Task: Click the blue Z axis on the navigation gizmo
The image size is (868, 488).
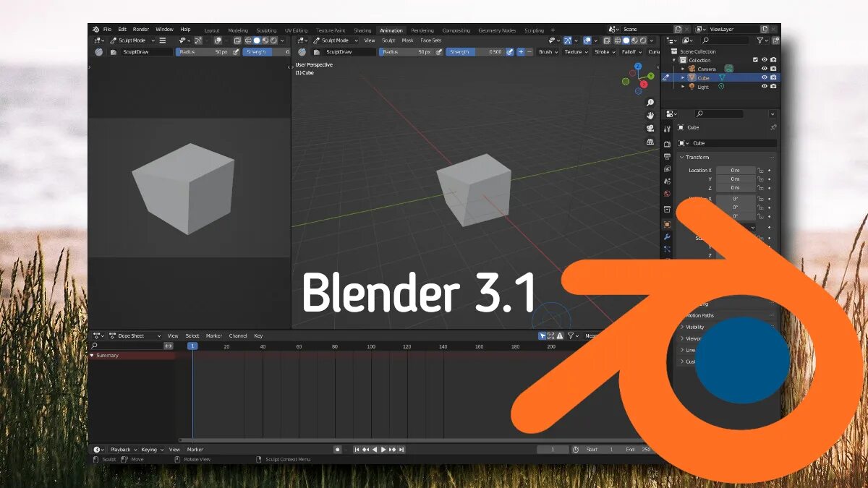Action: click(638, 67)
